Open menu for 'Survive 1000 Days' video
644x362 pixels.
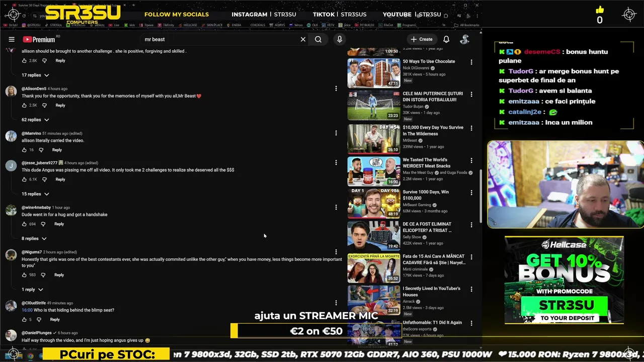[x=471, y=193]
